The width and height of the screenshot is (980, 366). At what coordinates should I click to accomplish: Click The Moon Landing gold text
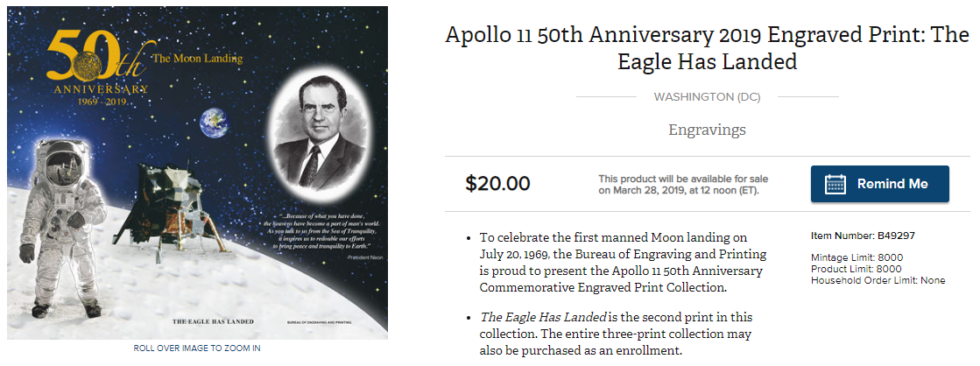(x=198, y=60)
